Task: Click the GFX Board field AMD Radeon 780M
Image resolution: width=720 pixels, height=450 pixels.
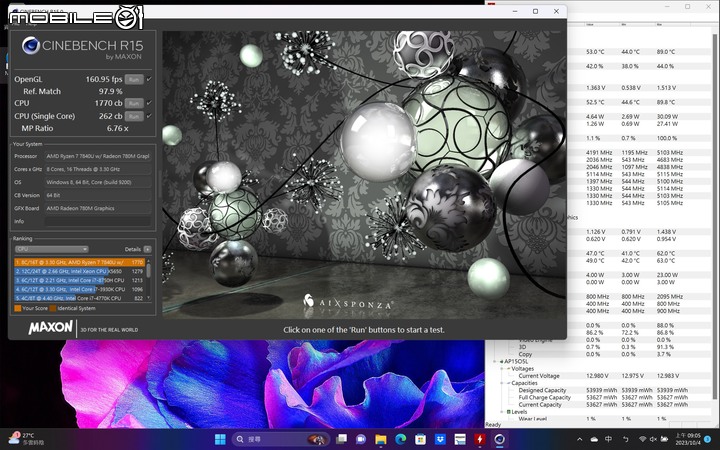Action: coord(98,208)
